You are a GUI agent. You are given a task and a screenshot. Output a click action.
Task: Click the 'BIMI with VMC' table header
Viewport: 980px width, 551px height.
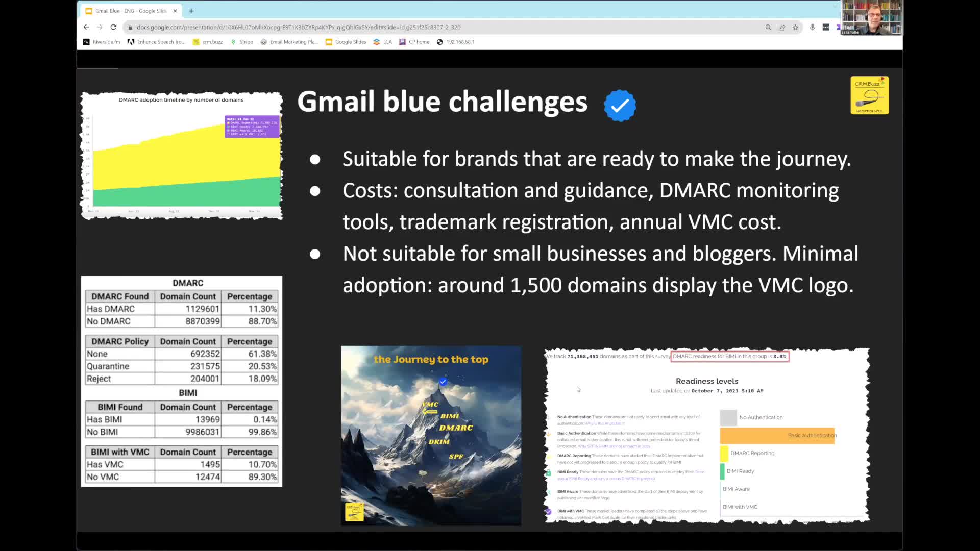(x=120, y=452)
